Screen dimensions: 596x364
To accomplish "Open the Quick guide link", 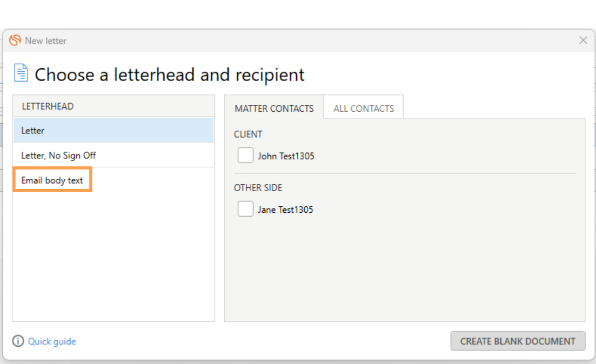I will pyautogui.click(x=52, y=341).
